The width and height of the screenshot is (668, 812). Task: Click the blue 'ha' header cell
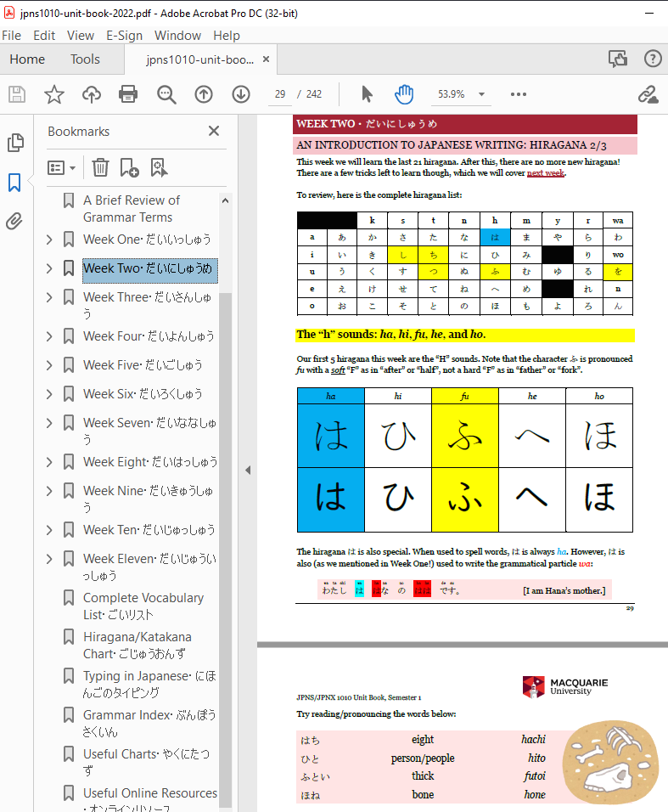click(331, 396)
